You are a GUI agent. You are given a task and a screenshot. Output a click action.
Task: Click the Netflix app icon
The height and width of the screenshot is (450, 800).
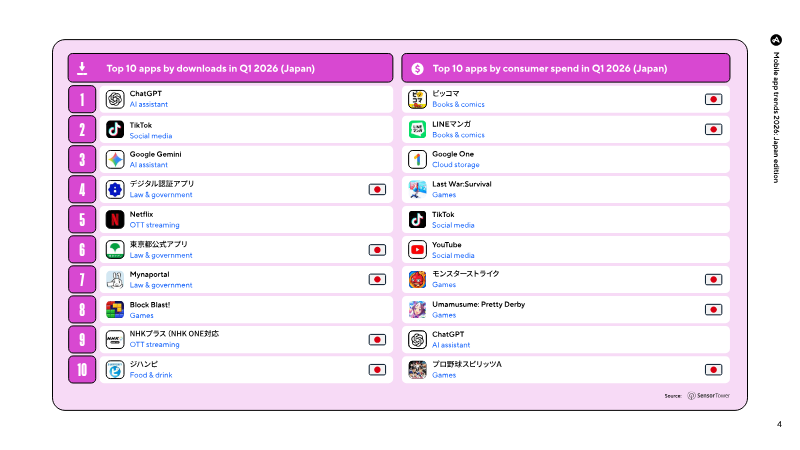pos(115,220)
